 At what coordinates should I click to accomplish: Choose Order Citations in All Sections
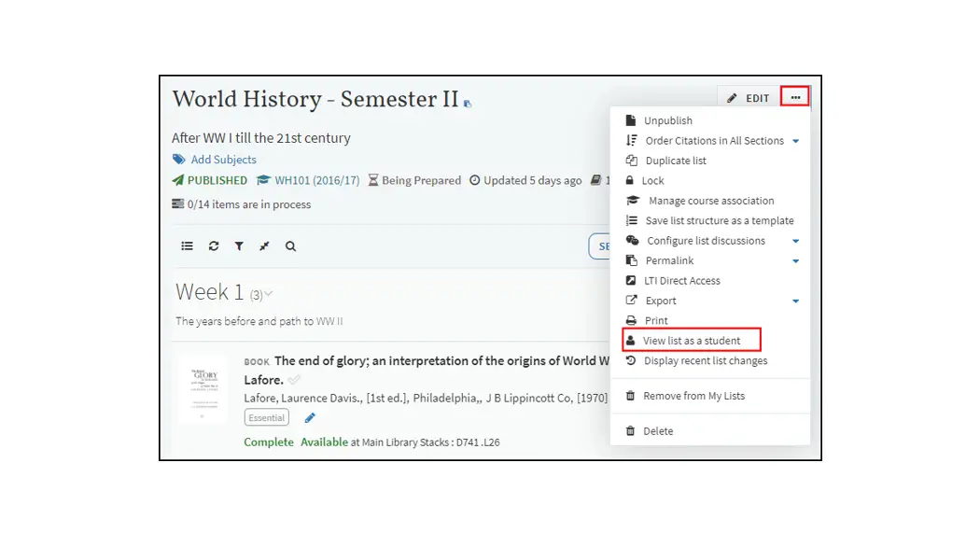pos(714,141)
